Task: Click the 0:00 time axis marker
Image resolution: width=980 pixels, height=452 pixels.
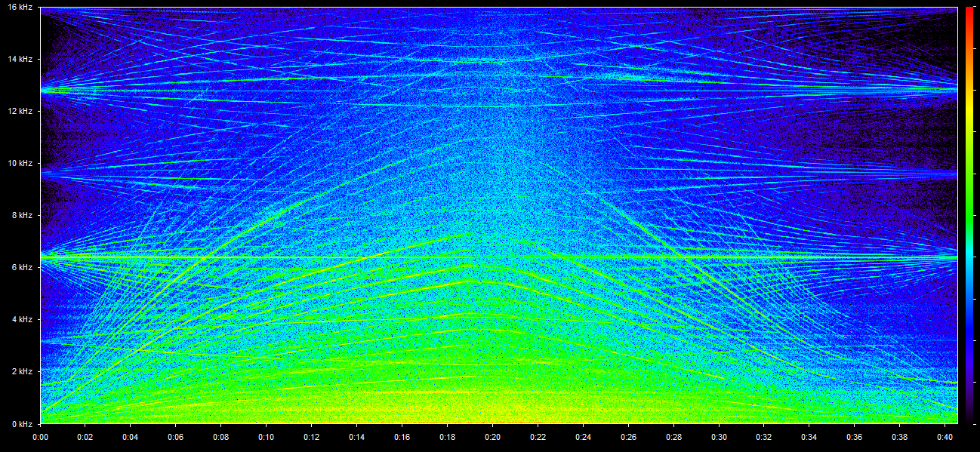Action: [x=41, y=437]
